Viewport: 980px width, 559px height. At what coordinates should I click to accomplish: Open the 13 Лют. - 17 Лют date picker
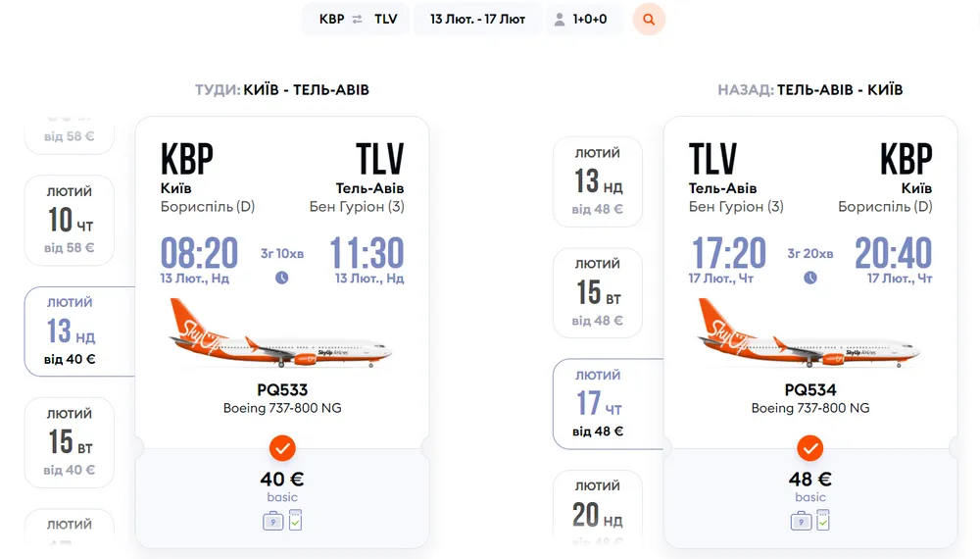477,19
